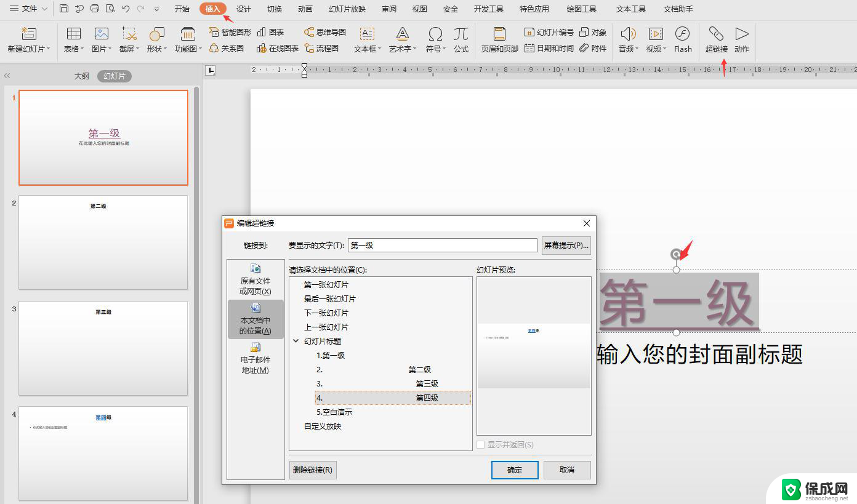Screen dimensions: 857x504
Task: Click the Save icon in quick access bar
Action: (x=64, y=9)
